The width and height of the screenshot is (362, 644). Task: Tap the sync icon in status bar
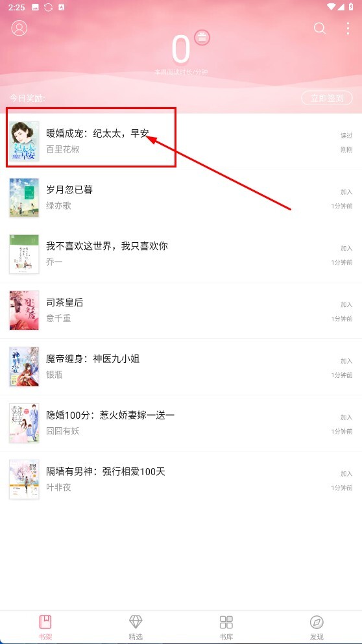click(49, 7)
